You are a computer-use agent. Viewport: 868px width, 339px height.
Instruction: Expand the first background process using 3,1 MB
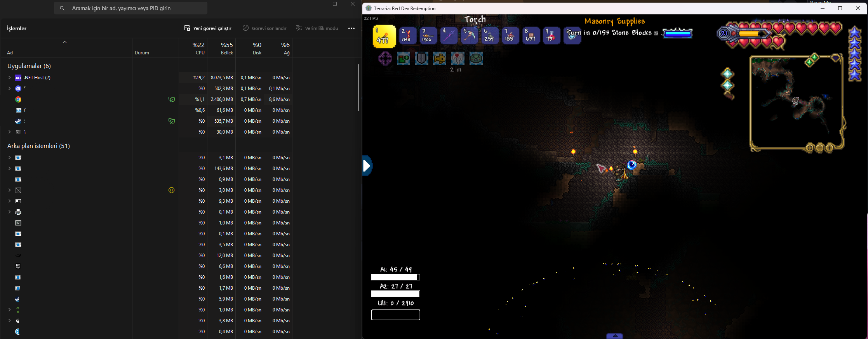pyautogui.click(x=9, y=158)
